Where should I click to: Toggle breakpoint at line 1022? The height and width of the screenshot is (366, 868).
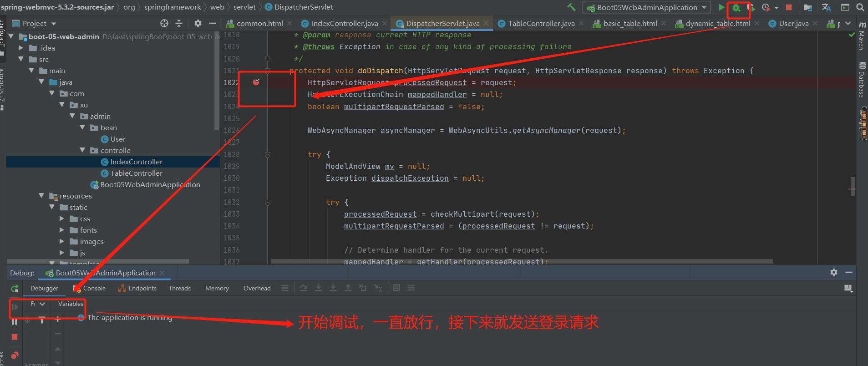(x=256, y=82)
